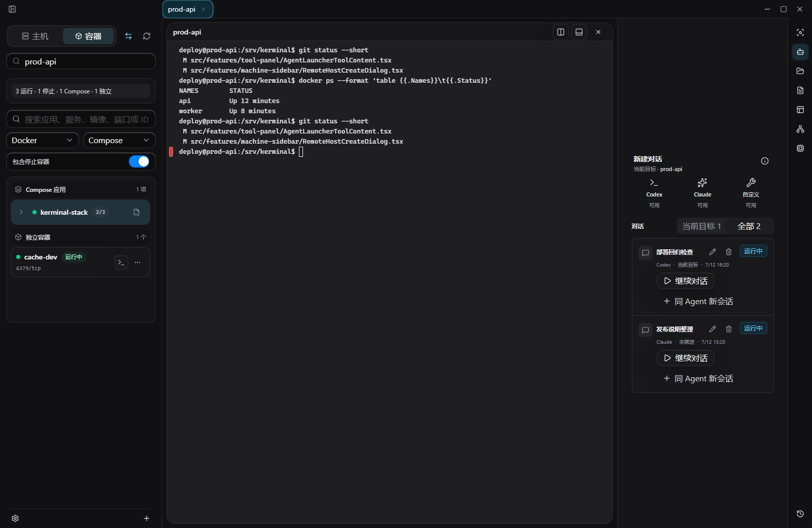Switch to the 全部 2 filter tab

[749, 226]
